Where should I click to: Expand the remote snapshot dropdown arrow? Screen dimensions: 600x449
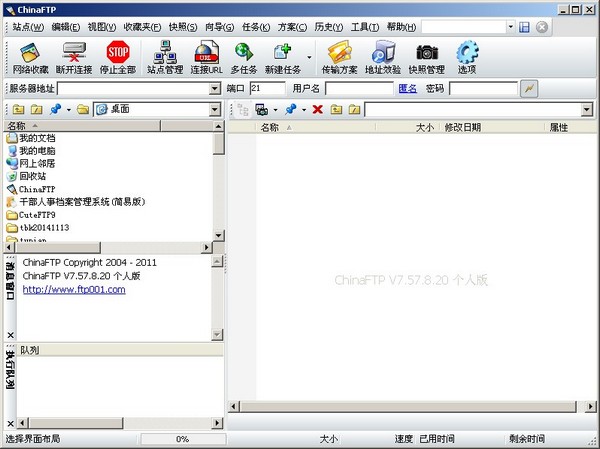(x=275, y=110)
